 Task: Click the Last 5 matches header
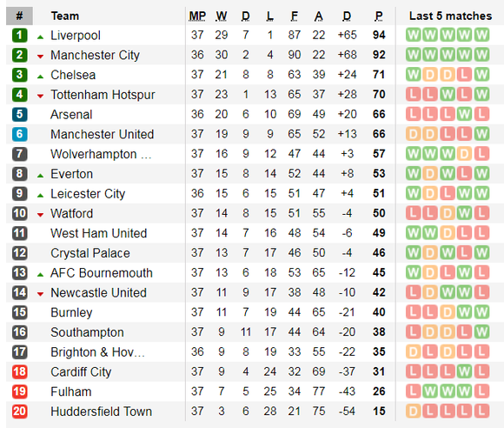tap(450, 16)
